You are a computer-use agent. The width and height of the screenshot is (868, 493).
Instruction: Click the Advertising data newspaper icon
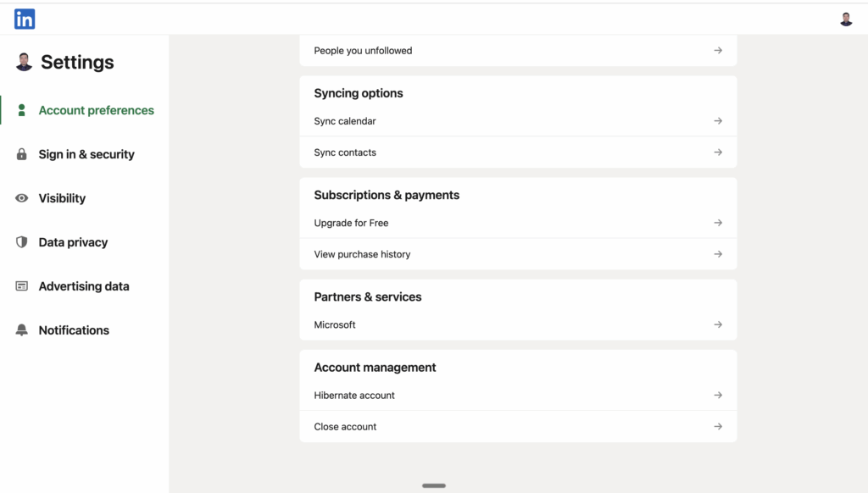pos(22,286)
